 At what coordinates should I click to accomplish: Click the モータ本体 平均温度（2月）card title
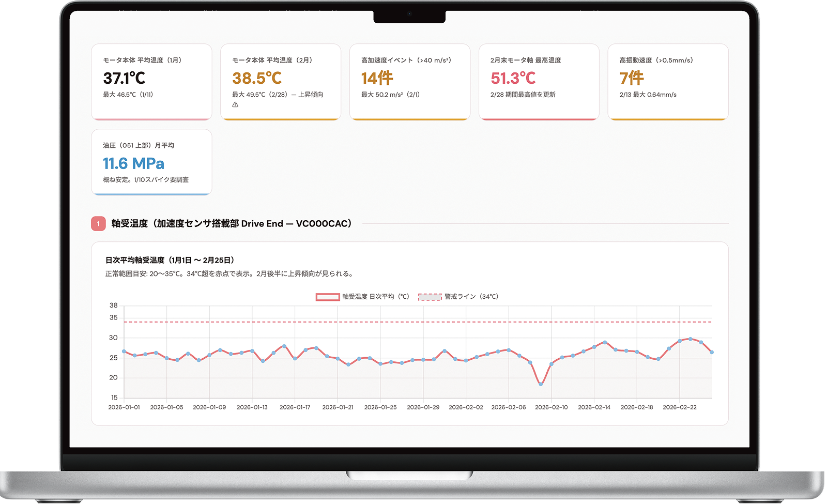point(272,60)
